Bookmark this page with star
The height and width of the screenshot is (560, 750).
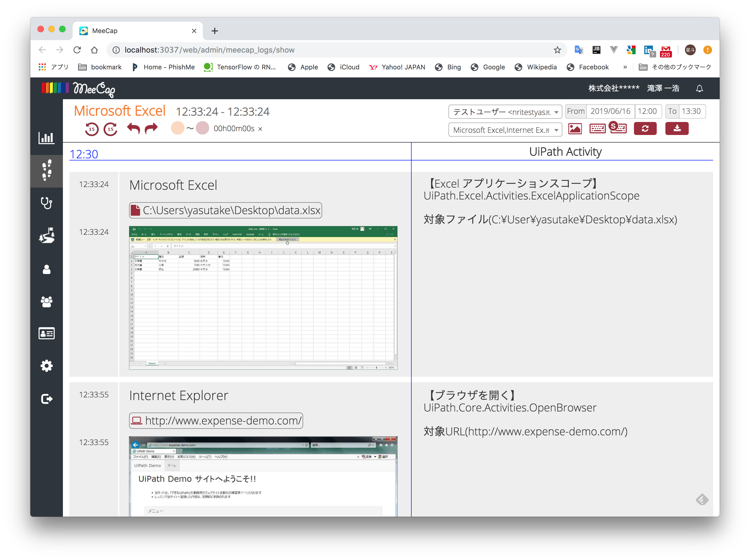pos(557,50)
